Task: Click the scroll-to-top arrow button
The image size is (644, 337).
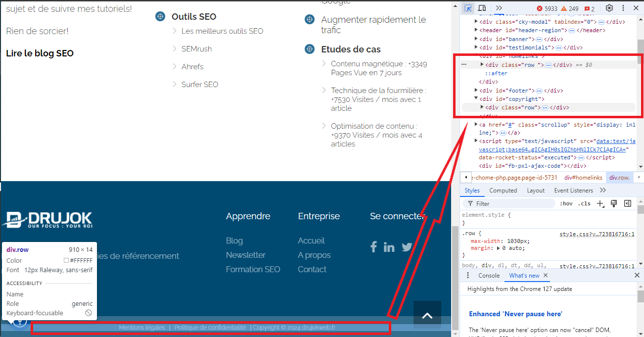Action: pos(427,315)
